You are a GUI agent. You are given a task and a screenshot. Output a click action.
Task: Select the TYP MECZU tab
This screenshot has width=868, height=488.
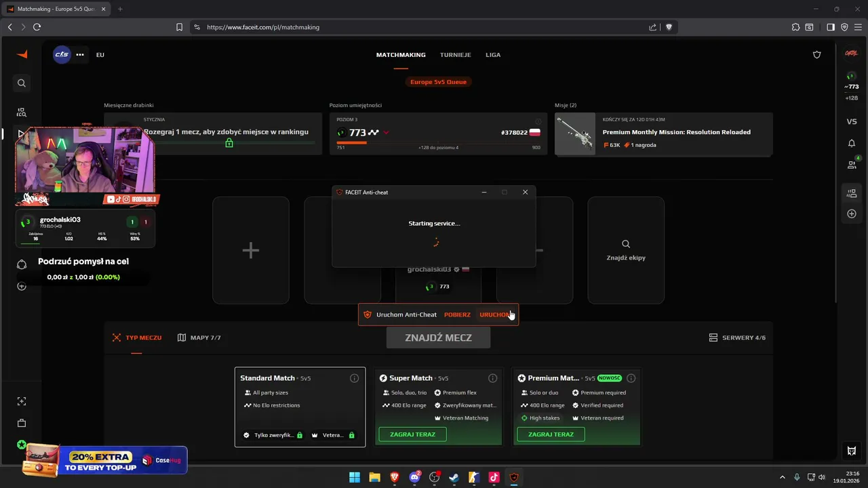[137, 338]
